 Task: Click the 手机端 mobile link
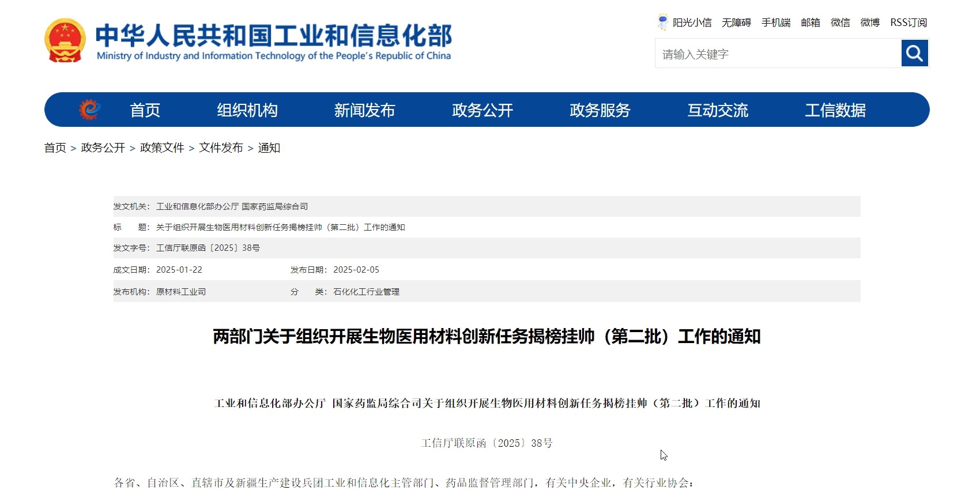coord(775,22)
